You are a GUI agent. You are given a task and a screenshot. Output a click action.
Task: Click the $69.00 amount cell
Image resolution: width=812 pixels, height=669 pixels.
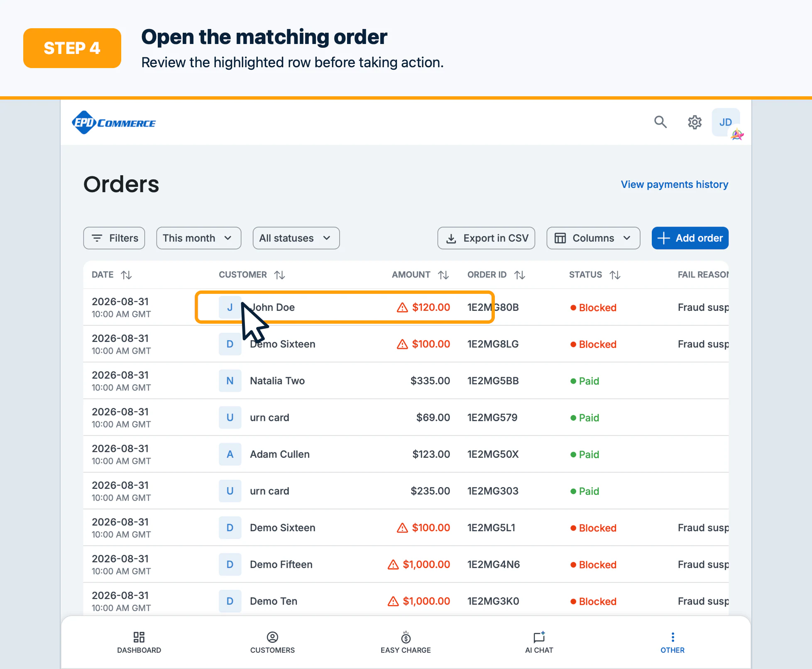(x=433, y=418)
